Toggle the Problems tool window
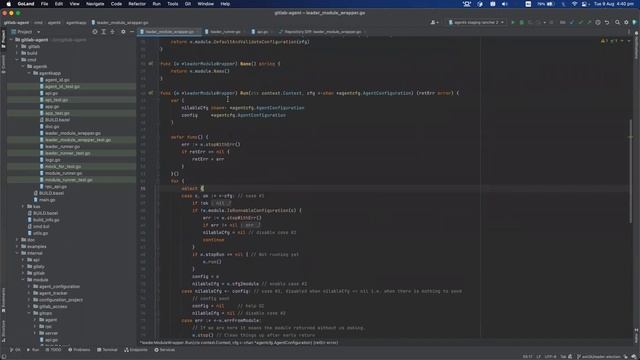The height and width of the screenshot is (360, 640). 79,350
